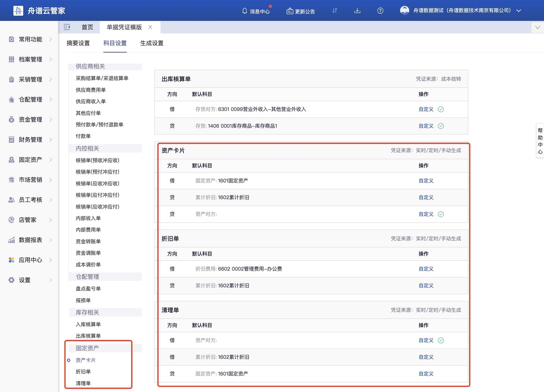Expand the tab list chevron at far right
544x392 pixels.
pos(538,27)
